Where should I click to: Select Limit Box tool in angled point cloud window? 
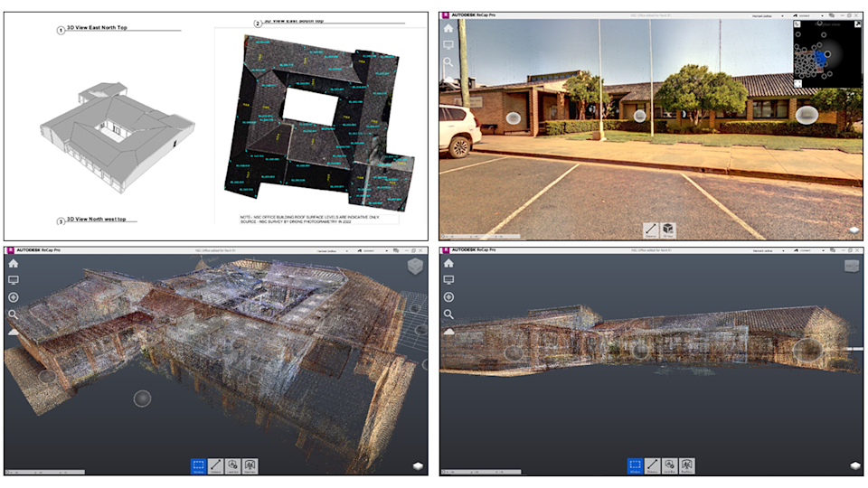(233, 466)
